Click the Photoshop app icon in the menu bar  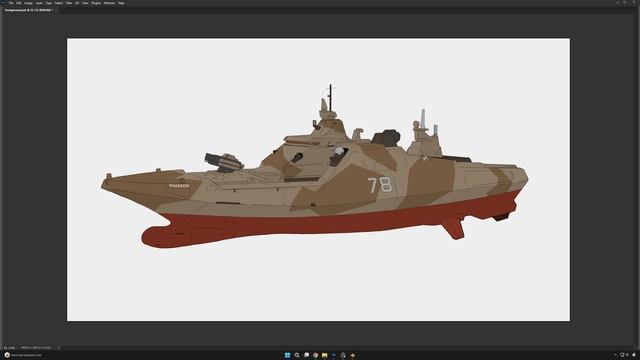(x=4, y=3)
